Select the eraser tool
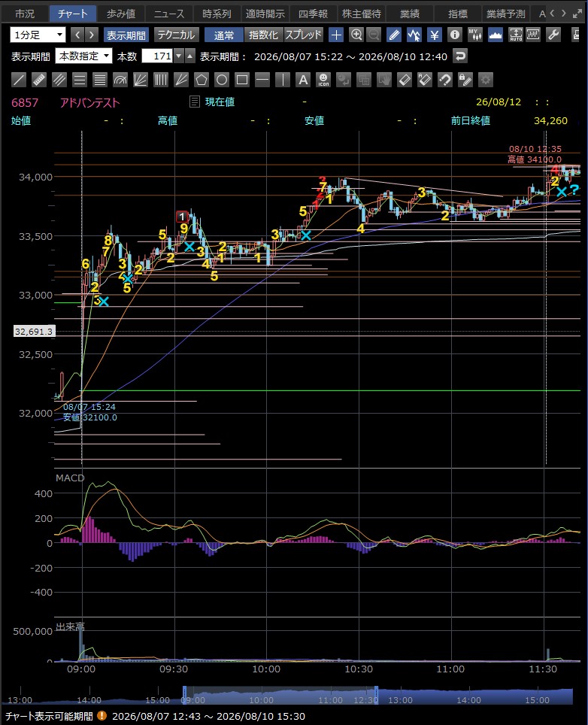The width and height of the screenshot is (588, 725). click(x=405, y=80)
